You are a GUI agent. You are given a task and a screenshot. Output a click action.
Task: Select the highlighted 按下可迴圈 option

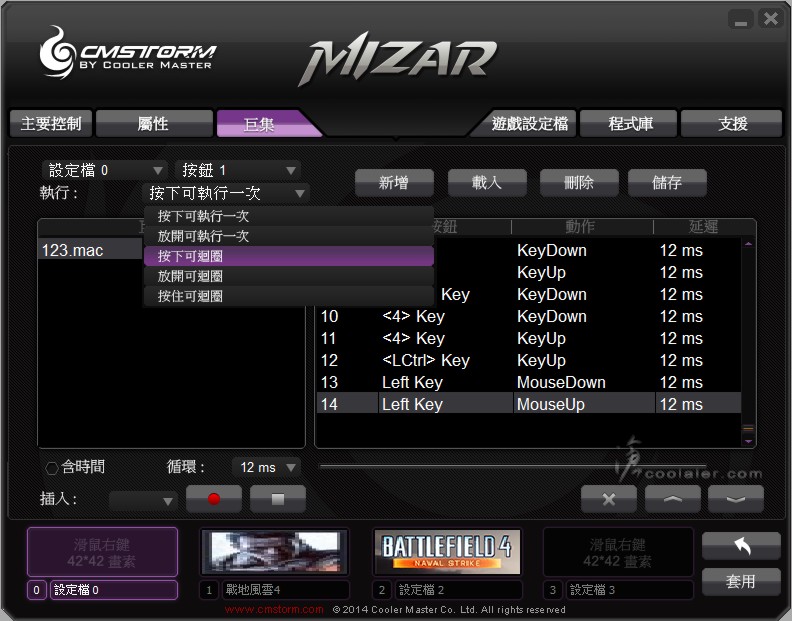point(289,256)
